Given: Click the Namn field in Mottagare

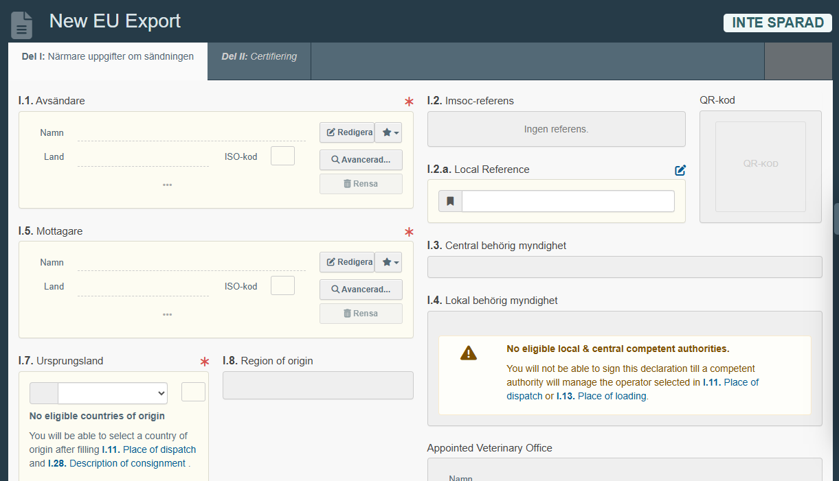Looking at the screenshot, I should coord(192,262).
